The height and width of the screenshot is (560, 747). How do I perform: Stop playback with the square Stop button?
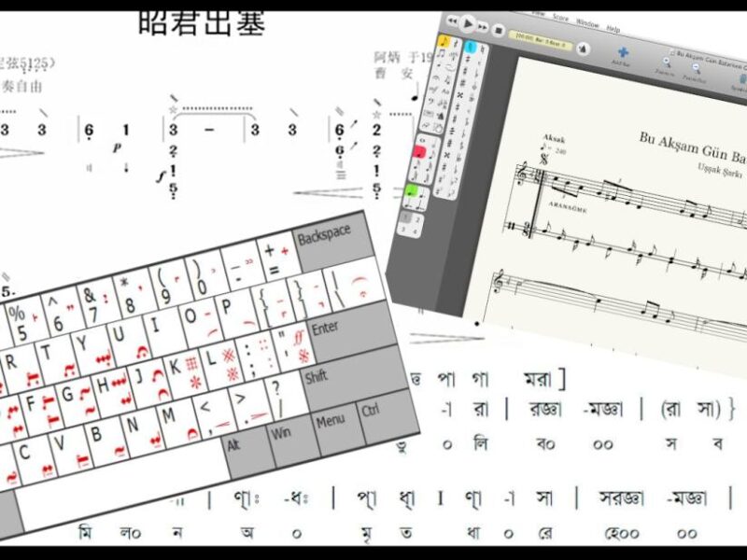pos(498,31)
